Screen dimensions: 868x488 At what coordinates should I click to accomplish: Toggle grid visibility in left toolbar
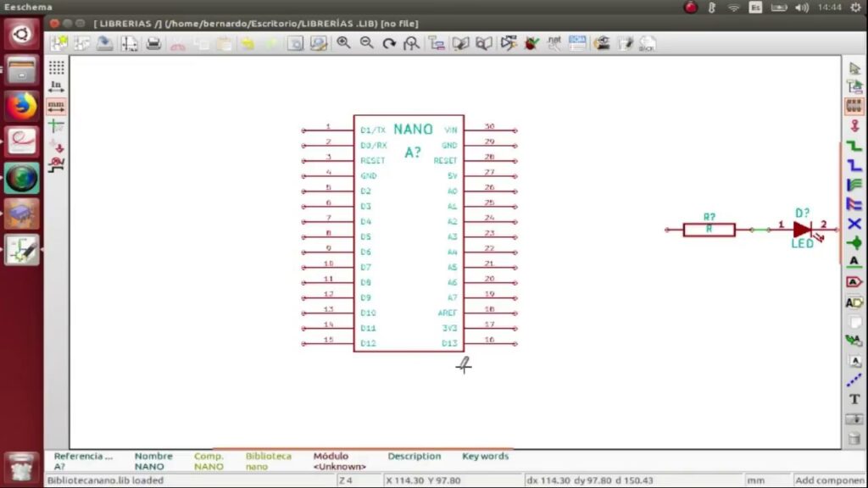(56, 68)
